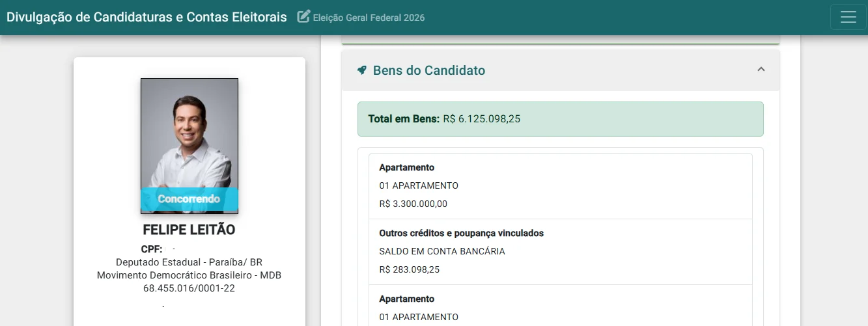Select the Total em Bens summary box
The image size is (868, 326).
[x=560, y=119]
